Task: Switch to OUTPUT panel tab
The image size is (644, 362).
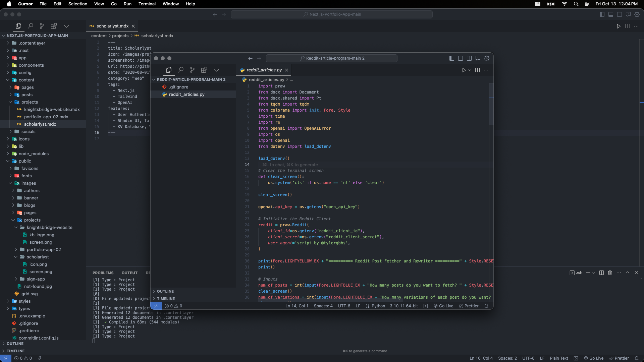Action: click(x=129, y=273)
